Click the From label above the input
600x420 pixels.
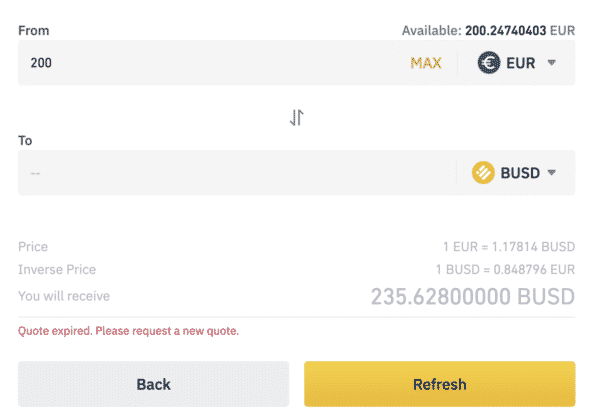pos(34,31)
